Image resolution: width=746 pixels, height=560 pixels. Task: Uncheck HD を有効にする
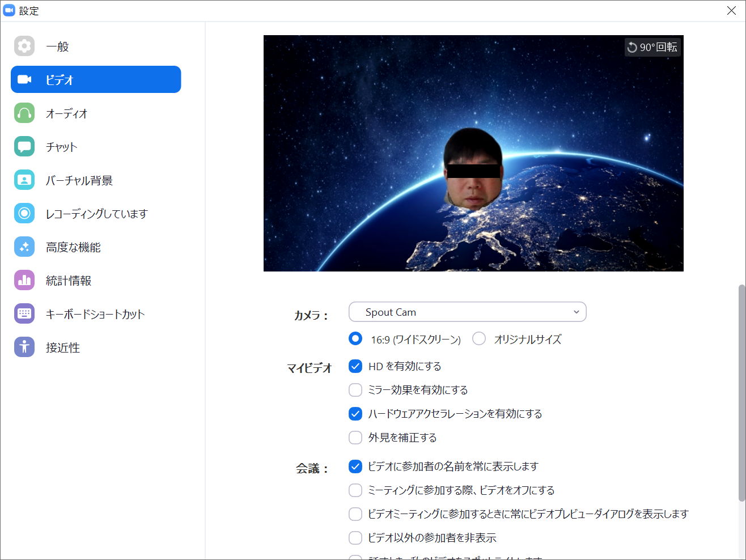[355, 366]
